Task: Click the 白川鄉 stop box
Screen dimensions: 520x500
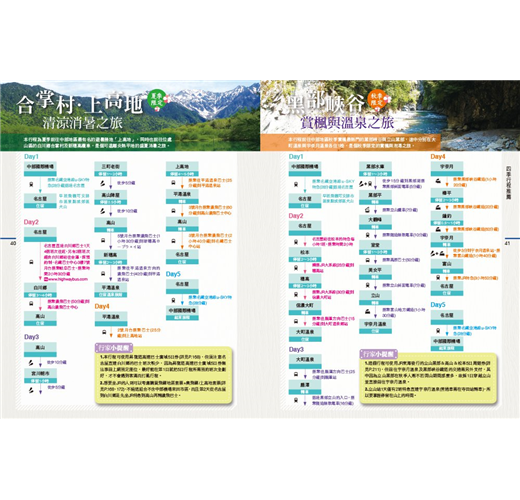Action: point(40,290)
